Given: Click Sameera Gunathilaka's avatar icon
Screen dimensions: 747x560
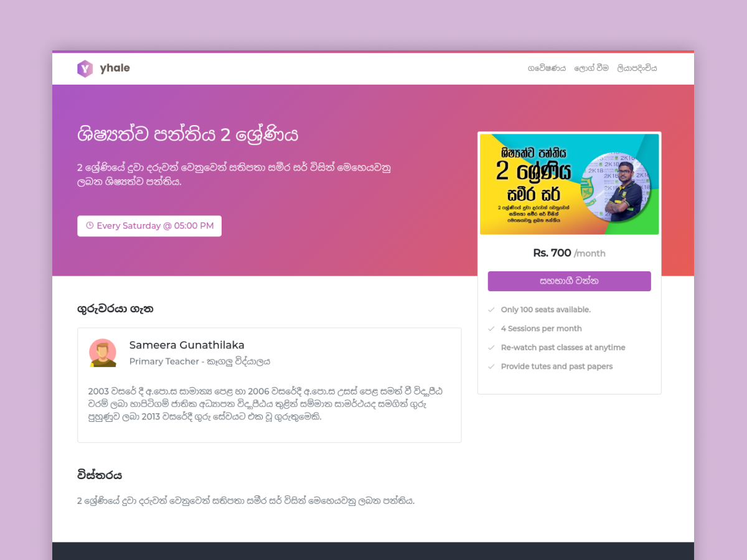Looking at the screenshot, I should (x=103, y=353).
